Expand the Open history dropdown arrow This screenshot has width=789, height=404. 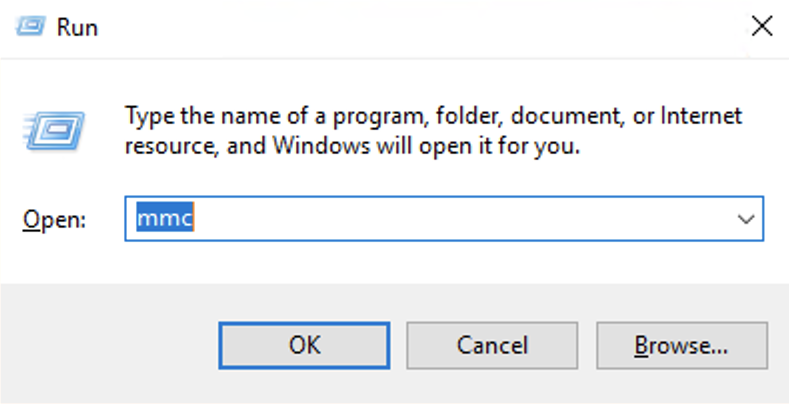tap(745, 219)
